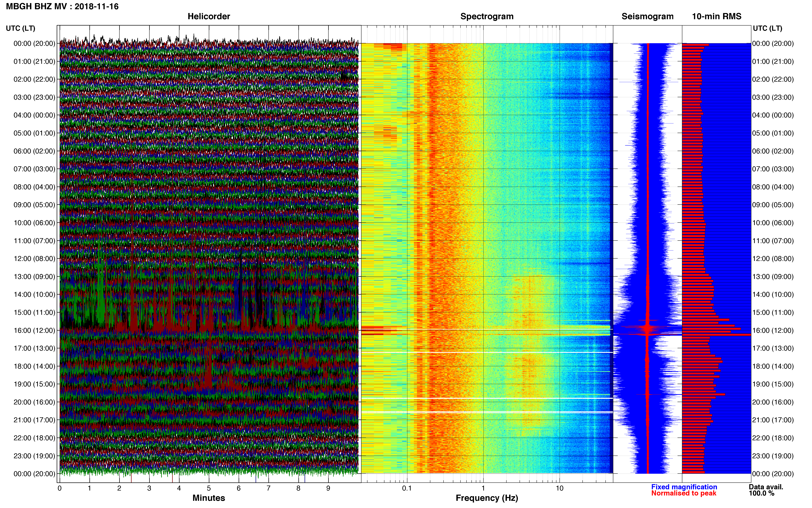The image size is (812, 508).
Task: Click the left 'UTC (LT)' axis label
Action: tap(21, 28)
